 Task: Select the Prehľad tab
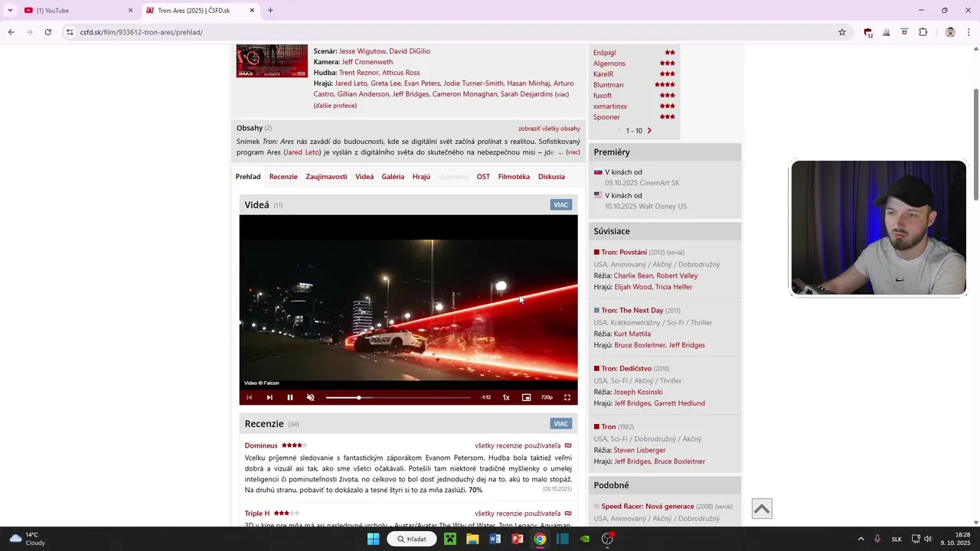248,177
